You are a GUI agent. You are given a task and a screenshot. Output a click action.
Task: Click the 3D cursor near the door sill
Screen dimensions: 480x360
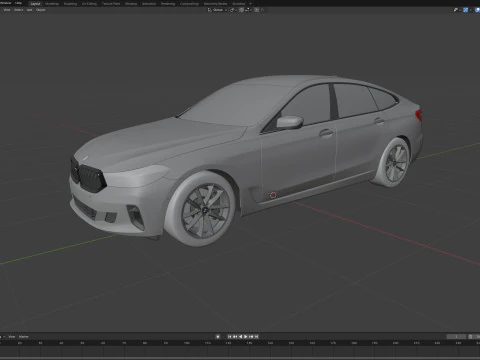(x=273, y=195)
